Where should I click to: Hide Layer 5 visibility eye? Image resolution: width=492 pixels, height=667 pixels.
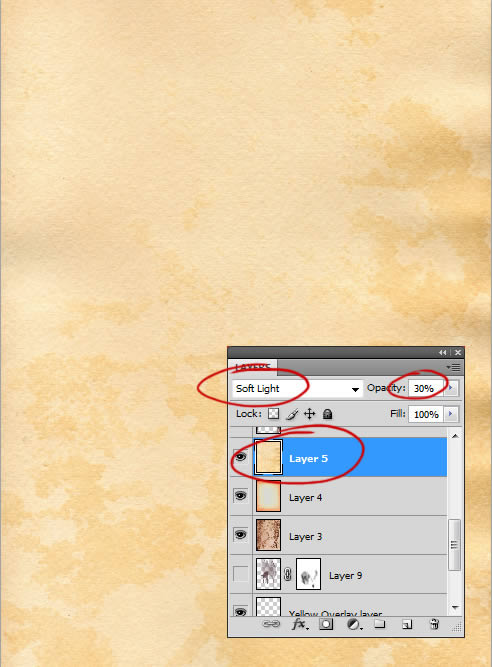pyautogui.click(x=241, y=457)
